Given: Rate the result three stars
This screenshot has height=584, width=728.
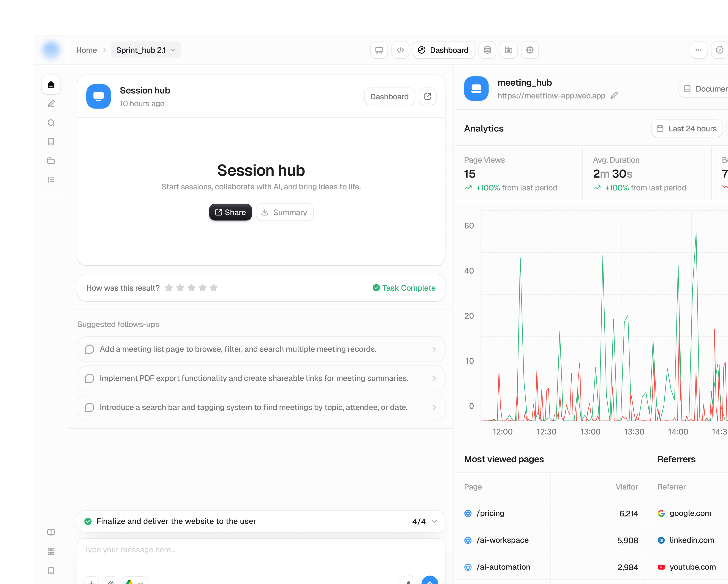Looking at the screenshot, I should click(191, 288).
